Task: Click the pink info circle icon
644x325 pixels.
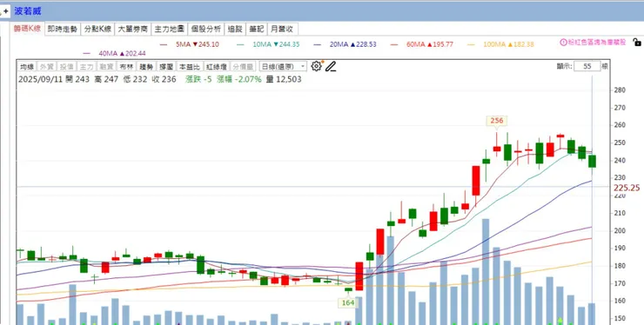Action: click(563, 42)
